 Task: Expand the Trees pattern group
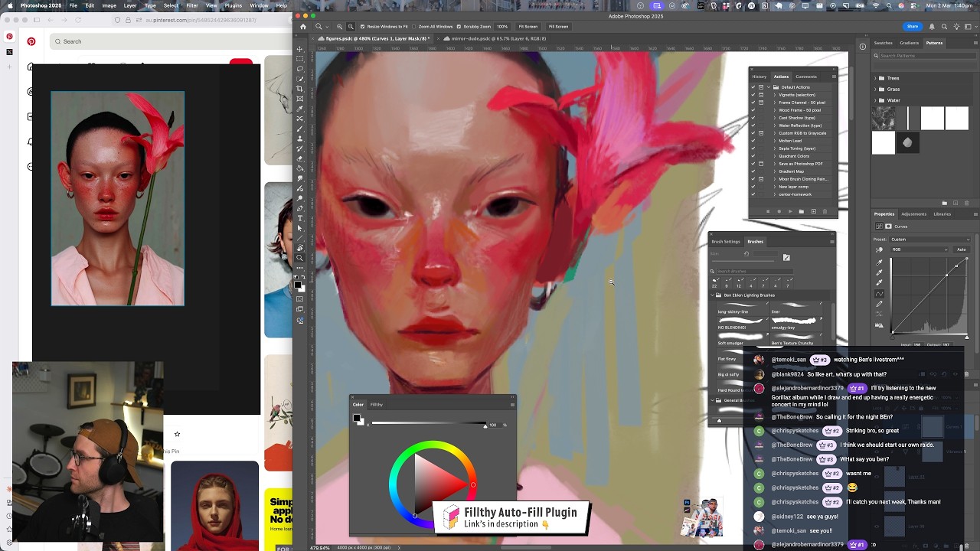(877, 78)
